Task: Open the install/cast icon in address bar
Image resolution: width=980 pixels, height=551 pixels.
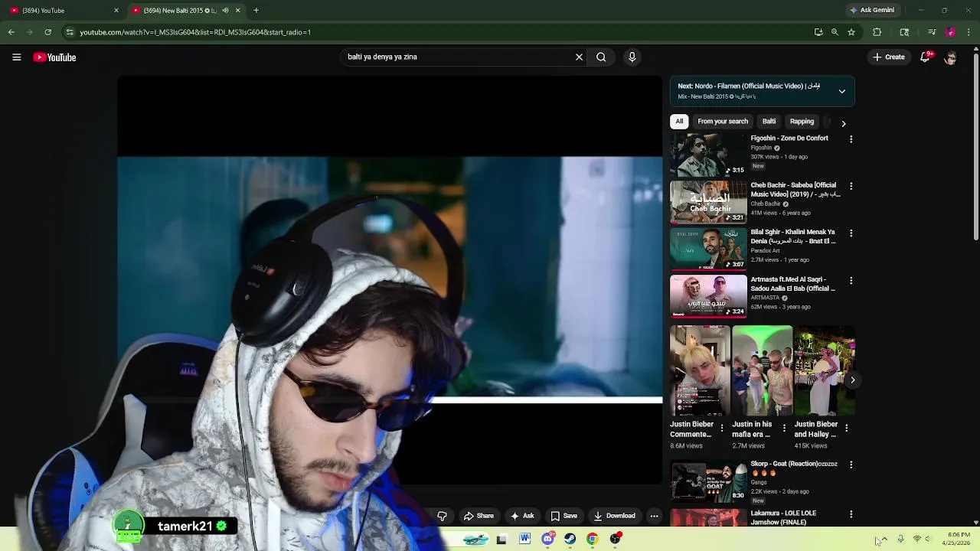Action: coord(818,32)
